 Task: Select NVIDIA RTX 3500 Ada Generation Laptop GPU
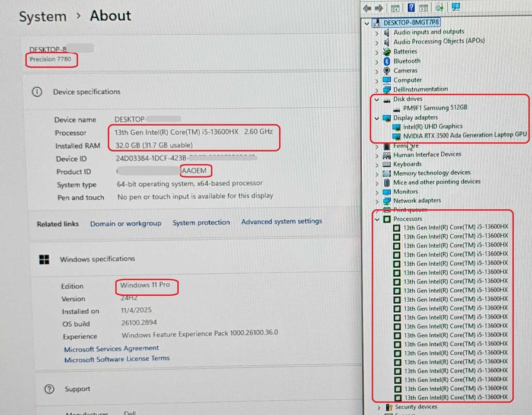pyautogui.click(x=465, y=135)
